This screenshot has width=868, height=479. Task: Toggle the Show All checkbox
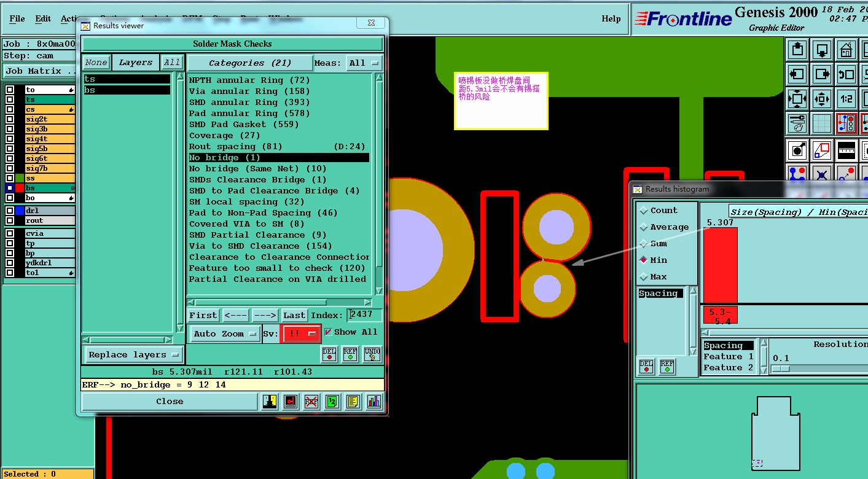click(x=329, y=332)
